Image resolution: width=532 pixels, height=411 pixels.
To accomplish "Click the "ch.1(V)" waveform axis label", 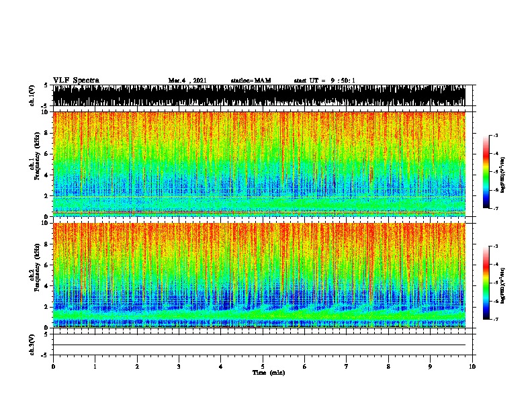I will point(32,95).
